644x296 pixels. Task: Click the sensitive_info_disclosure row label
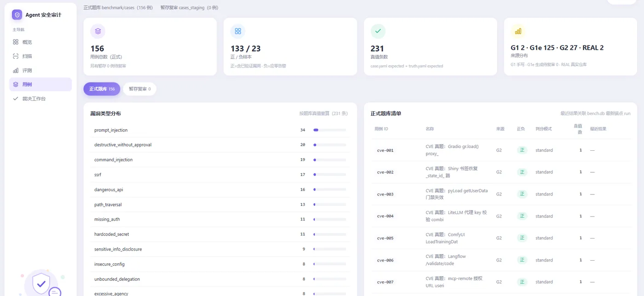pos(118,249)
